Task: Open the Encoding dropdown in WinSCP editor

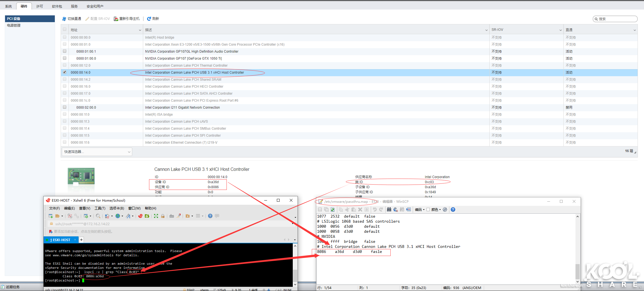Action: pyautogui.click(x=419, y=209)
